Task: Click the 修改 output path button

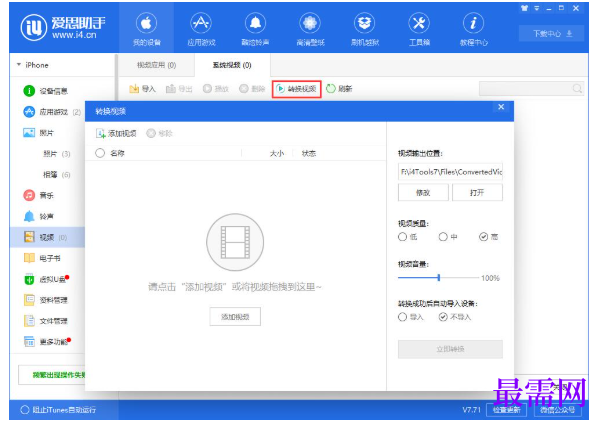Action: tap(423, 193)
